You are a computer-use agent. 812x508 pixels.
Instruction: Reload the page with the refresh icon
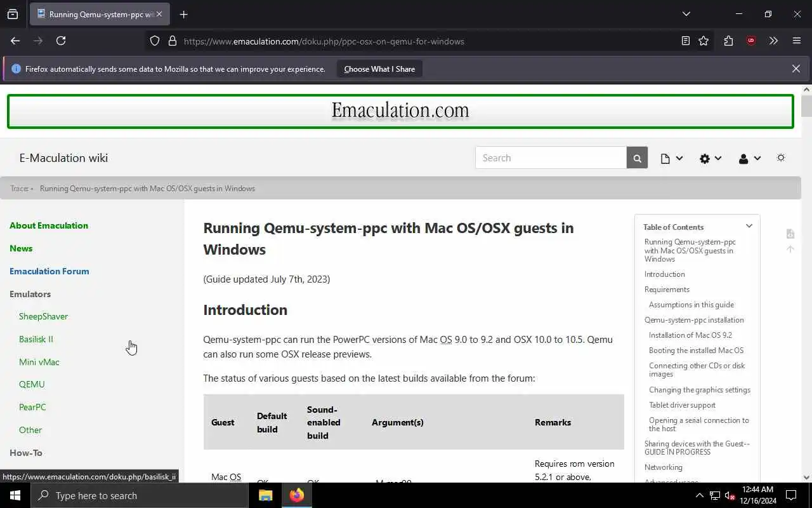[x=61, y=41]
